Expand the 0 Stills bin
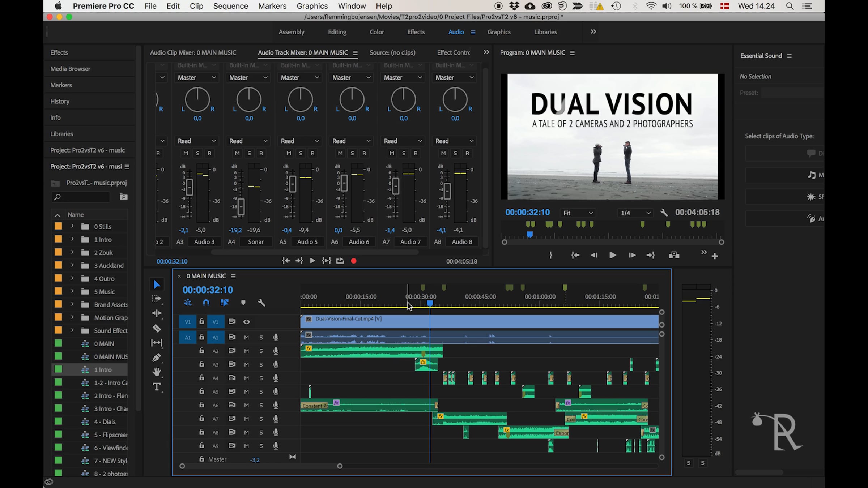The width and height of the screenshot is (868, 488). 72,226
